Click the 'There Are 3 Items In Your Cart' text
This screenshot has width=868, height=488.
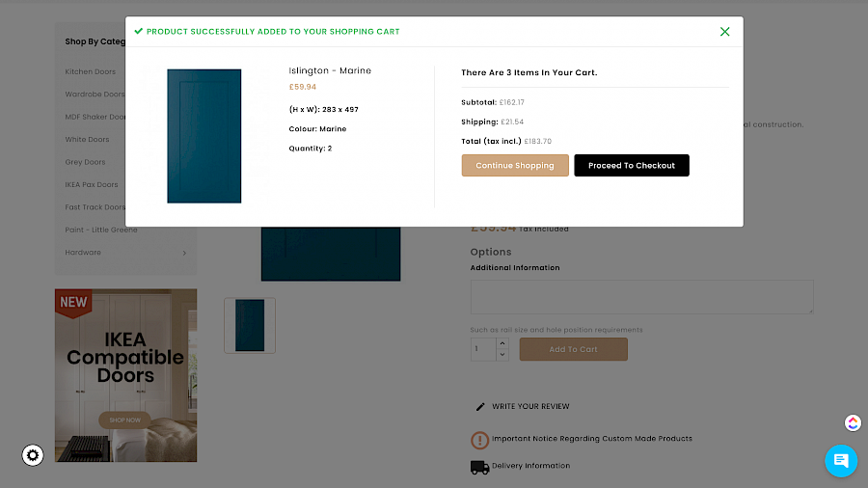tap(529, 72)
